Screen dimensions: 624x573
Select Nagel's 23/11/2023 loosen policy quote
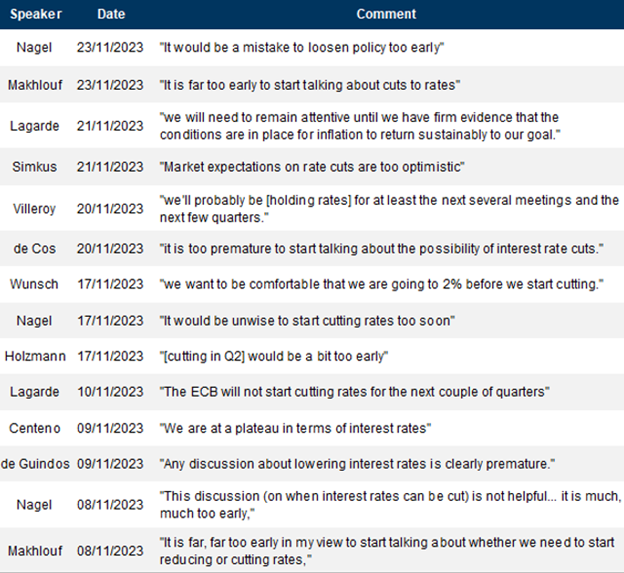302,48
